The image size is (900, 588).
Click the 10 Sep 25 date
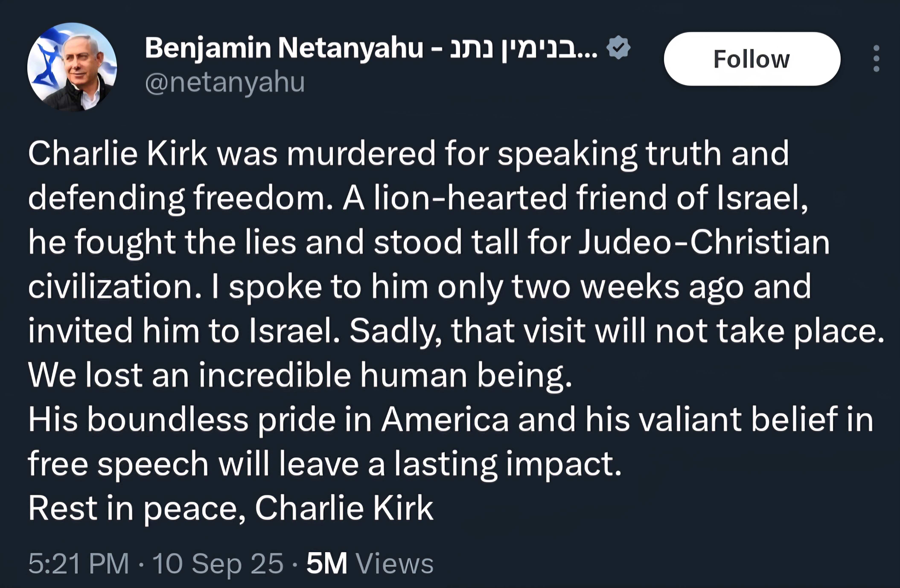(218, 563)
